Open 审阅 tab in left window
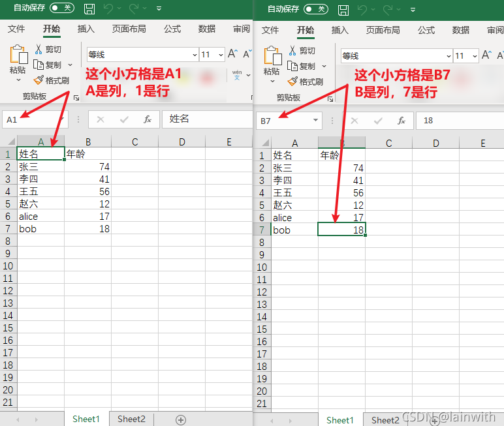 click(x=242, y=29)
